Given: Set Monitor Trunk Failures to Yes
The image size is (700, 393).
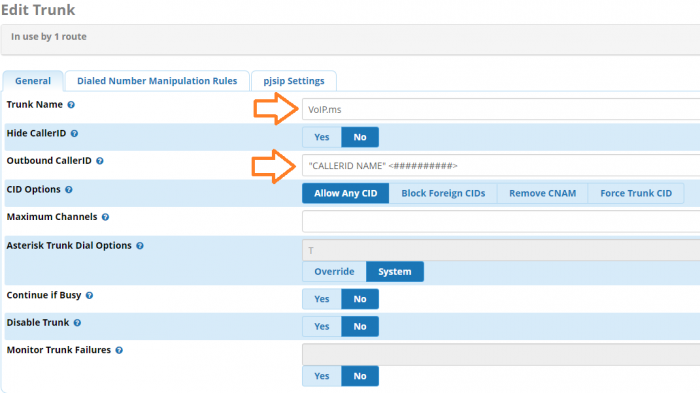Looking at the screenshot, I should pyautogui.click(x=322, y=376).
